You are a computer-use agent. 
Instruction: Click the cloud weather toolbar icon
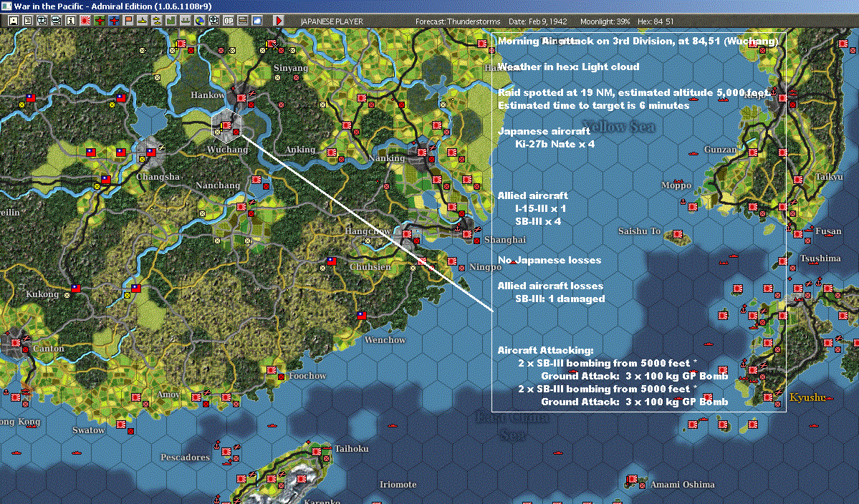[x=256, y=21]
